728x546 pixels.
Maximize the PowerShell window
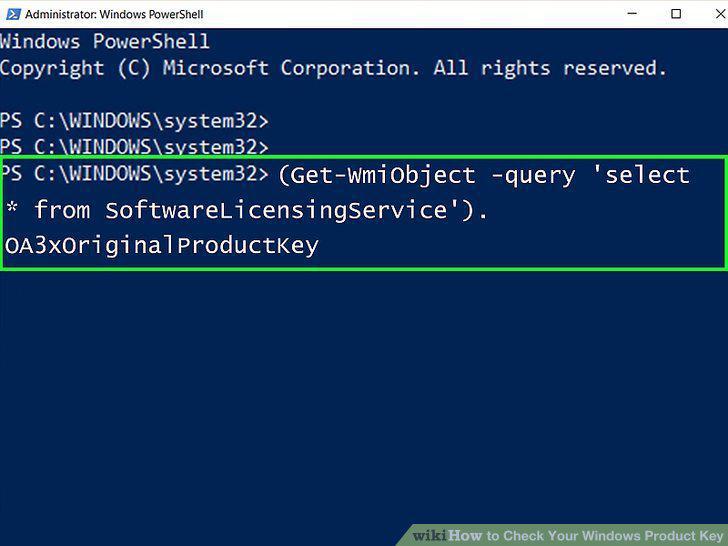pos(676,13)
